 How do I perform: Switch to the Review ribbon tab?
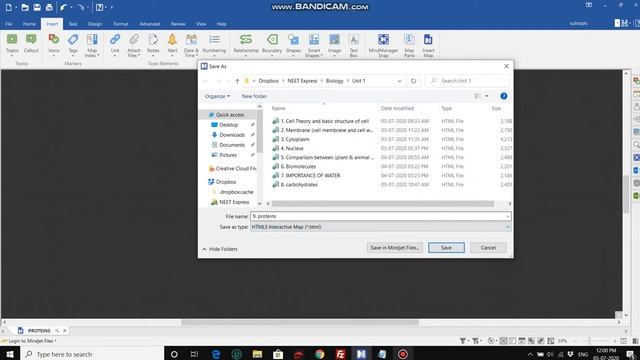tap(178, 24)
